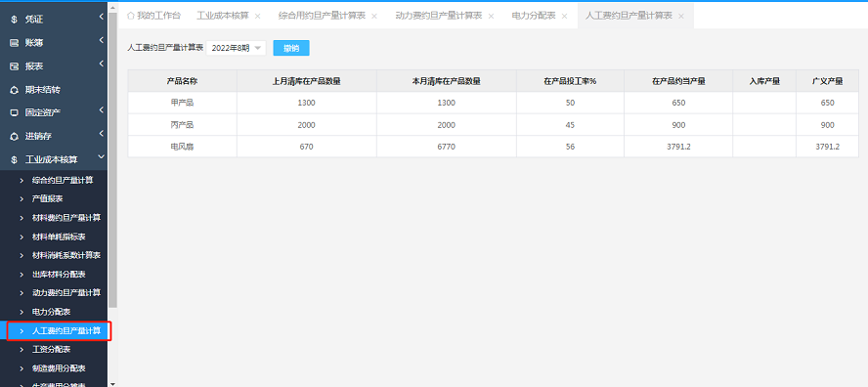The width and height of the screenshot is (868, 387).
Task: Select the 电风扇 product row cell
Action: tap(182, 147)
